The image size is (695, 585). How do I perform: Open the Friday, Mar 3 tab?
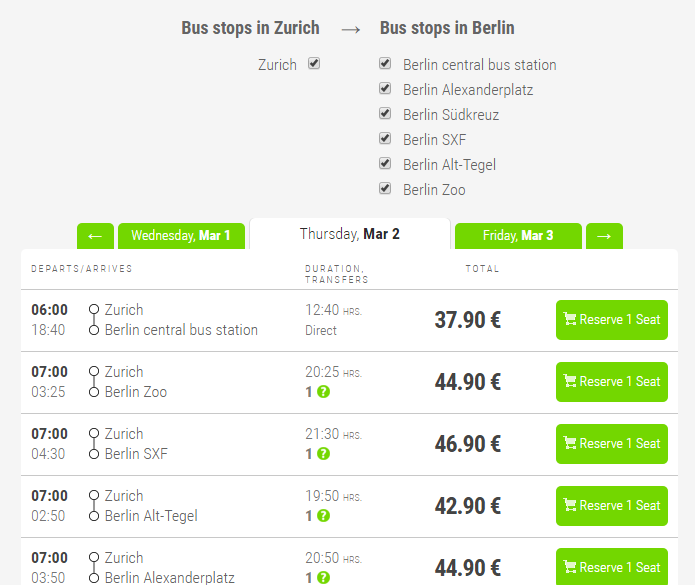517,236
